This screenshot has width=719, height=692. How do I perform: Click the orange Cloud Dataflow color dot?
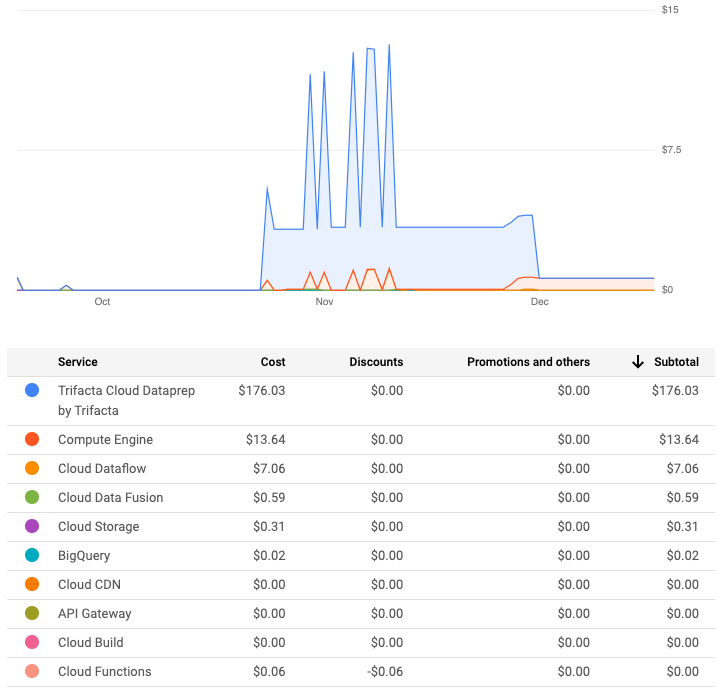(x=32, y=468)
